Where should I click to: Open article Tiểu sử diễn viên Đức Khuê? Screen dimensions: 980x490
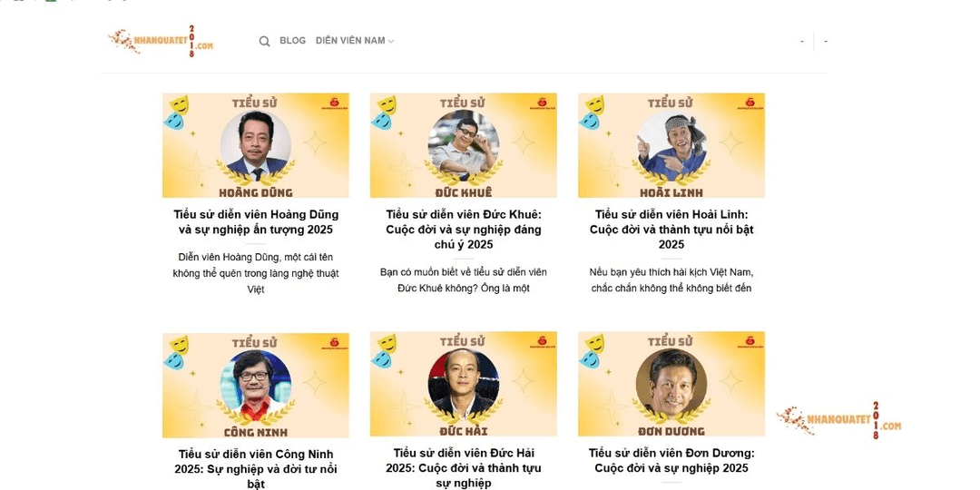point(463,230)
